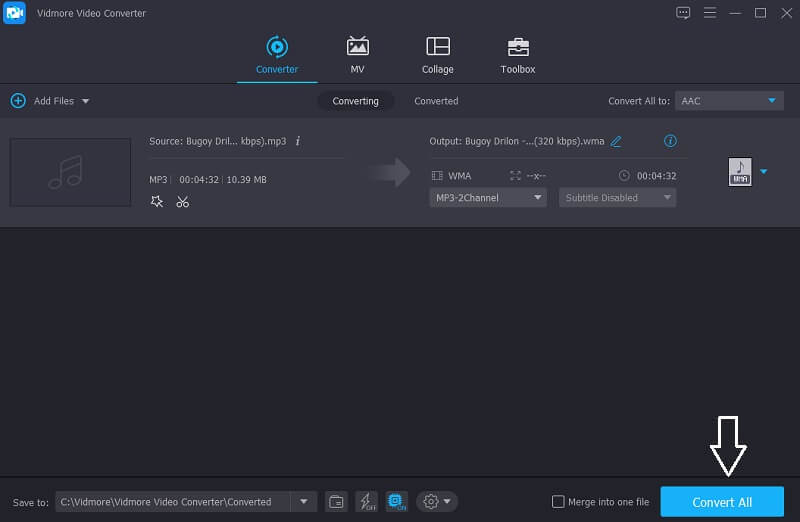Image resolution: width=800 pixels, height=522 pixels.
Task: Click the pencil icon to rename output
Action: [616, 141]
